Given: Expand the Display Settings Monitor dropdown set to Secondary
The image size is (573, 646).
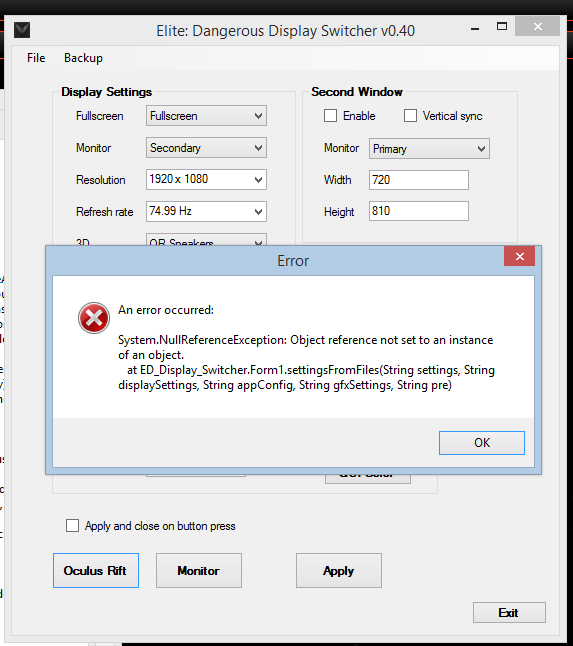Looking at the screenshot, I should click(x=206, y=148).
